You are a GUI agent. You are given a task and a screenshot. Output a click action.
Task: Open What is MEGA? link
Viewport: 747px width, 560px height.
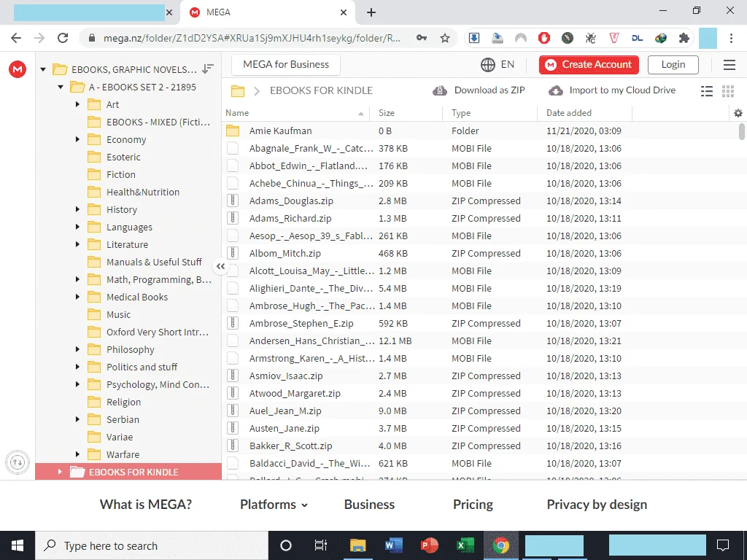pos(146,505)
